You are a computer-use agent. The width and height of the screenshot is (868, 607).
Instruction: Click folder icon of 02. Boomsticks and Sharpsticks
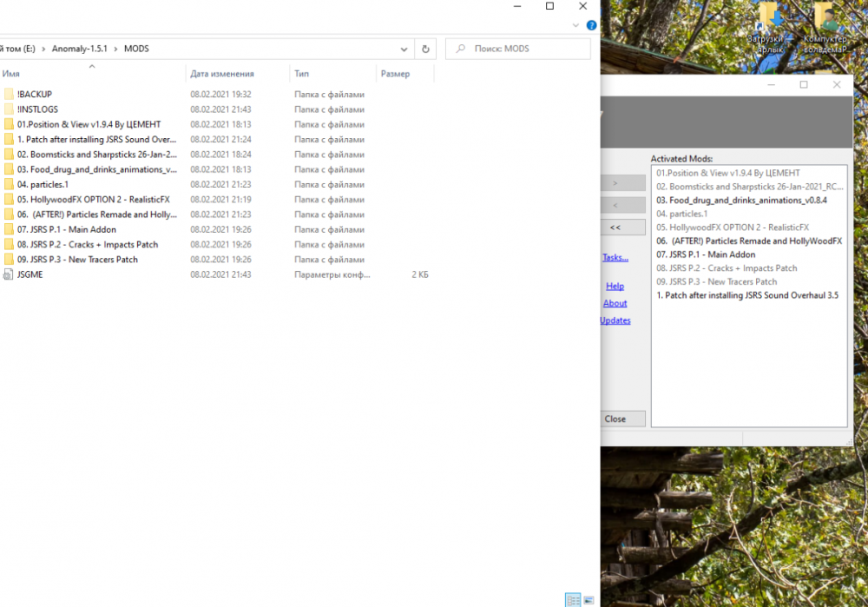coord(9,154)
